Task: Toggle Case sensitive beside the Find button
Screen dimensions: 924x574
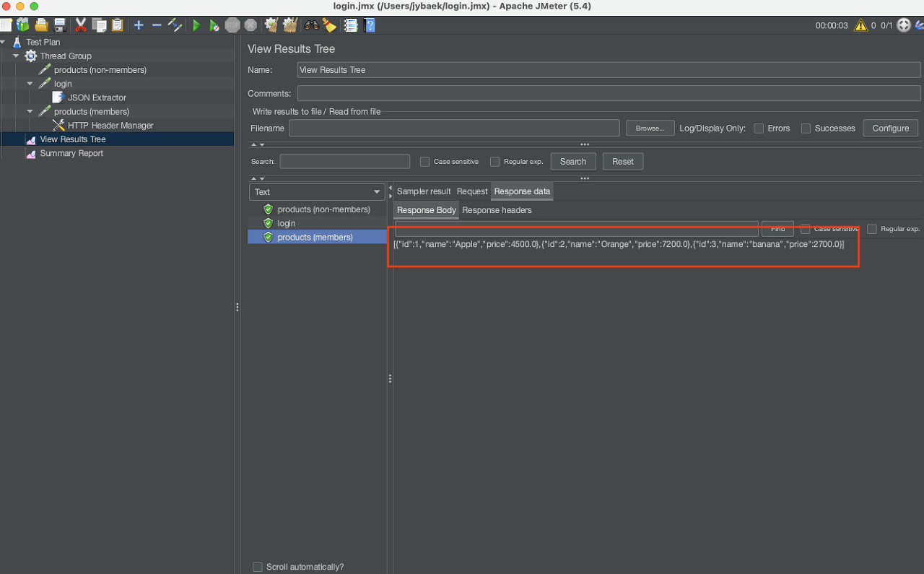Action: click(x=806, y=229)
